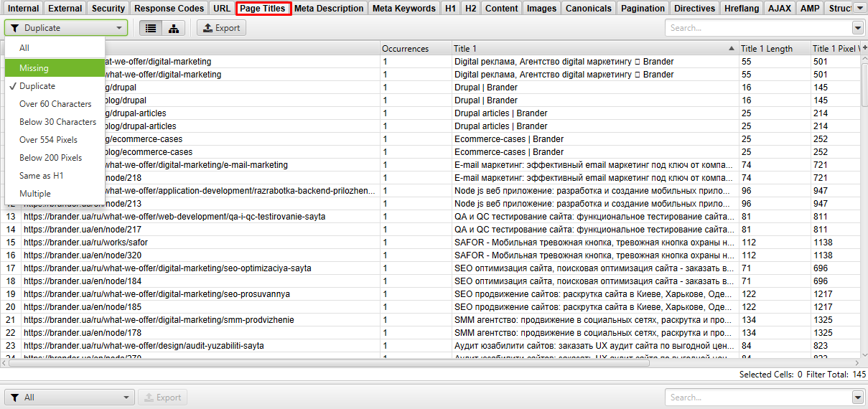Screen dimensions: 868x409
Task: Sort by Title 1 Length column header
Action: pyautogui.click(x=767, y=49)
